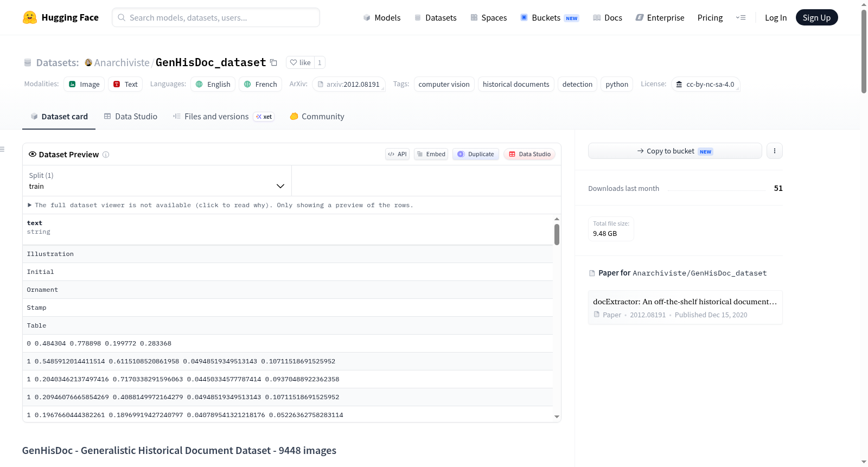Click the API button
868x467 pixels.
397,154
